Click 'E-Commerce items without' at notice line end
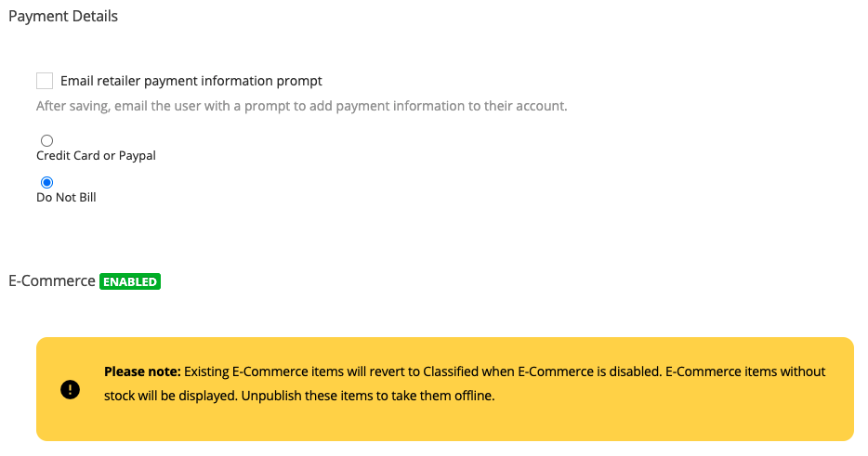 click(745, 371)
